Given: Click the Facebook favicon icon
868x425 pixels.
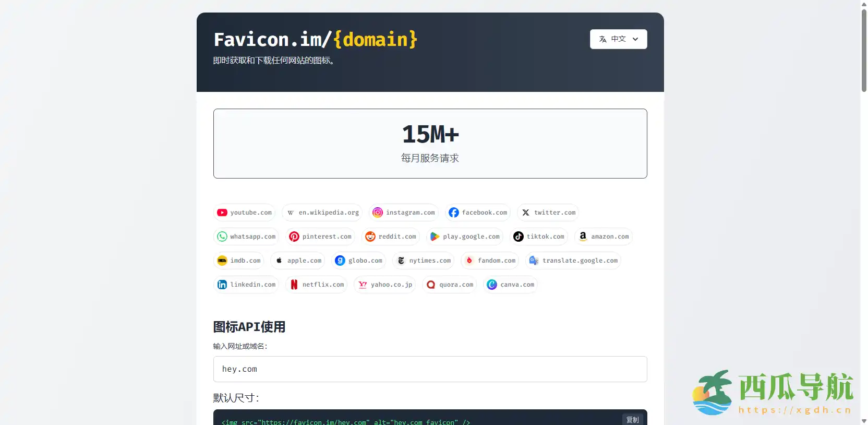Looking at the screenshot, I should point(454,212).
